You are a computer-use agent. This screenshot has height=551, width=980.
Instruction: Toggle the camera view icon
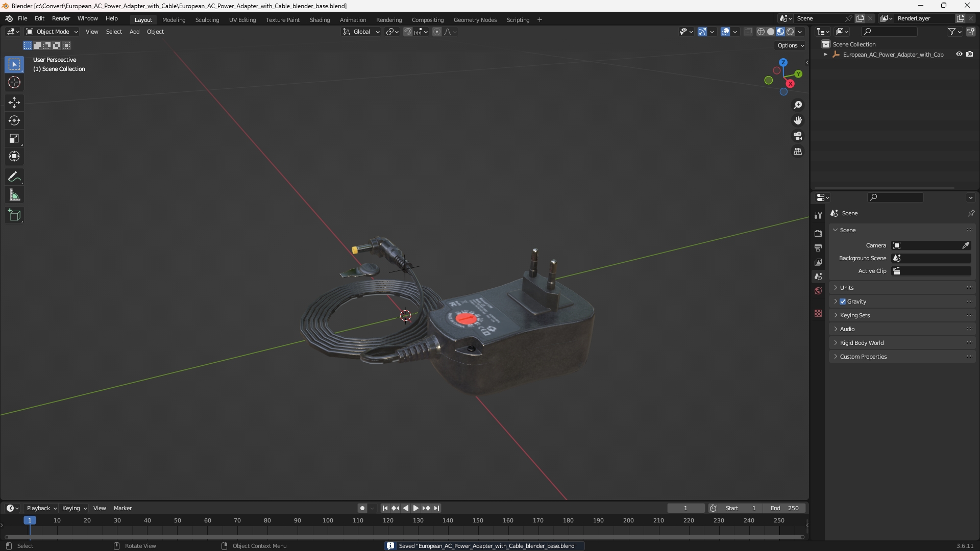tap(798, 136)
